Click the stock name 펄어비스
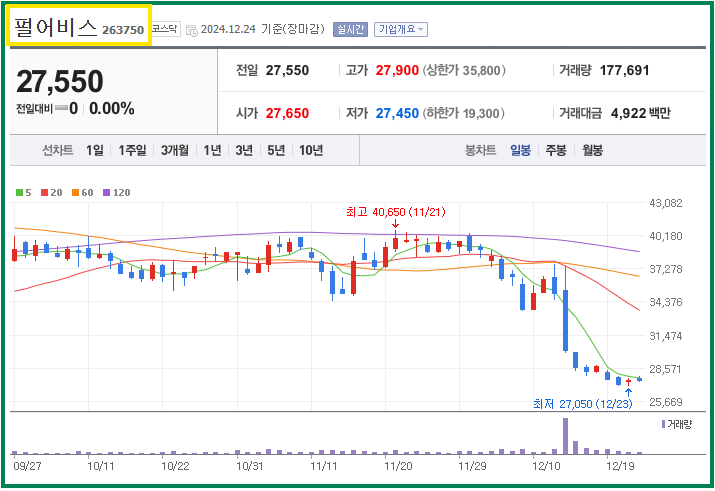Image resolution: width=715 pixels, height=491 pixels. [x=56, y=27]
